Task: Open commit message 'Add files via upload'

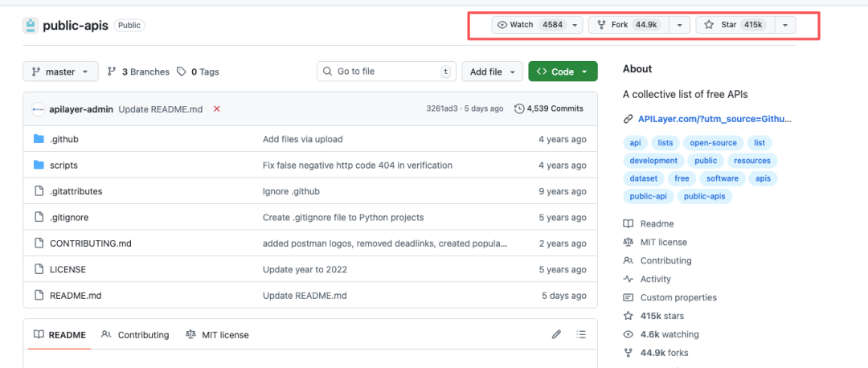Action: click(303, 140)
